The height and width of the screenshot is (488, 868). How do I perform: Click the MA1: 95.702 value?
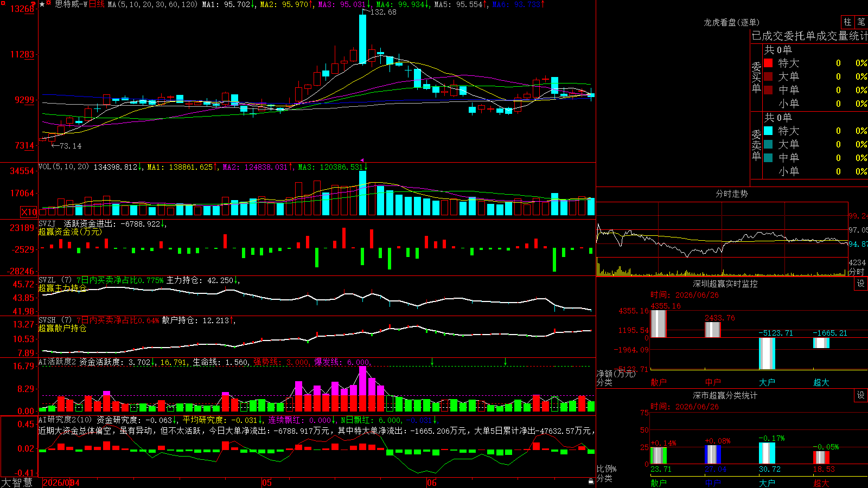pyautogui.click(x=226, y=4)
